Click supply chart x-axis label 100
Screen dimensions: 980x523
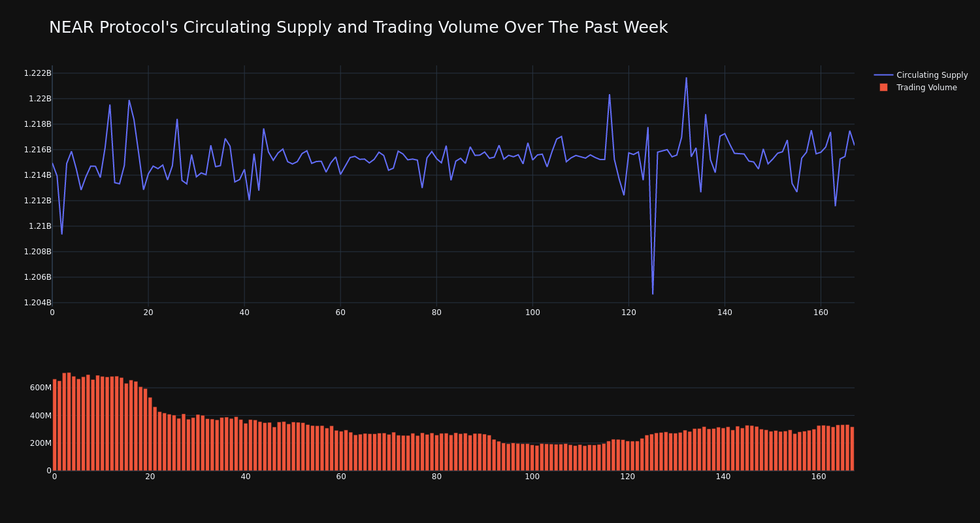[x=532, y=312]
